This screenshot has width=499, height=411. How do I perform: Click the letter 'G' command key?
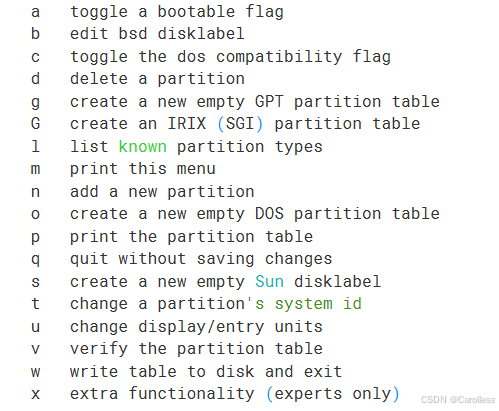(x=36, y=124)
